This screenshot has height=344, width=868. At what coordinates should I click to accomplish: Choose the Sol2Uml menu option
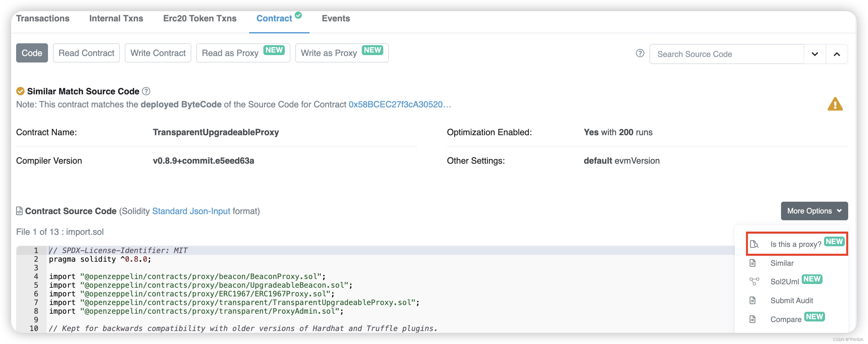784,282
